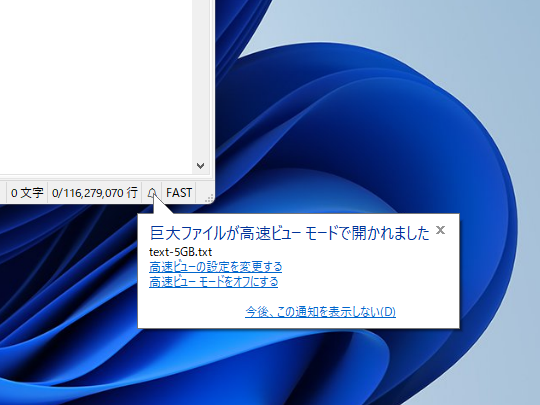
Task: Click the vertical scrollbar track
Action: click(x=200, y=79)
